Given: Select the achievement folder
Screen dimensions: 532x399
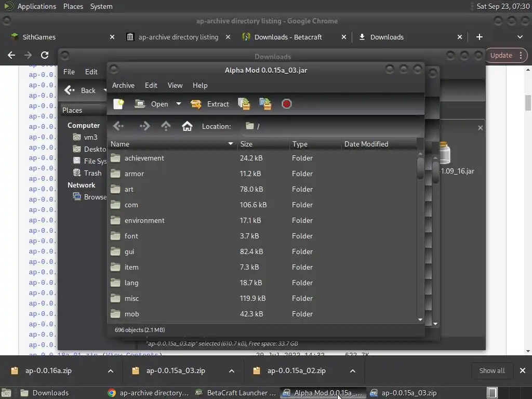Looking at the screenshot, I should [262, 158].
